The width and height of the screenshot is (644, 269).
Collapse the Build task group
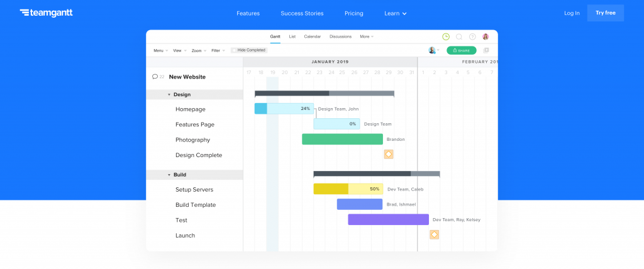pos(169,175)
